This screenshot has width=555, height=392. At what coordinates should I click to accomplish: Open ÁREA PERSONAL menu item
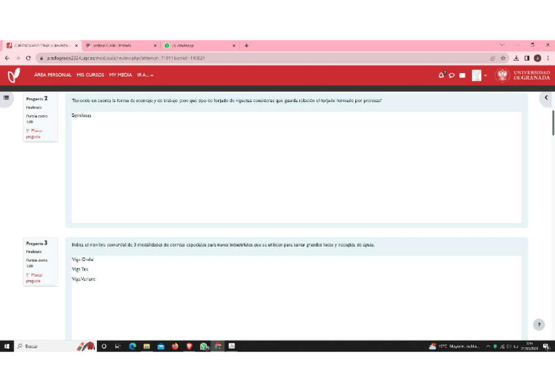[53, 75]
